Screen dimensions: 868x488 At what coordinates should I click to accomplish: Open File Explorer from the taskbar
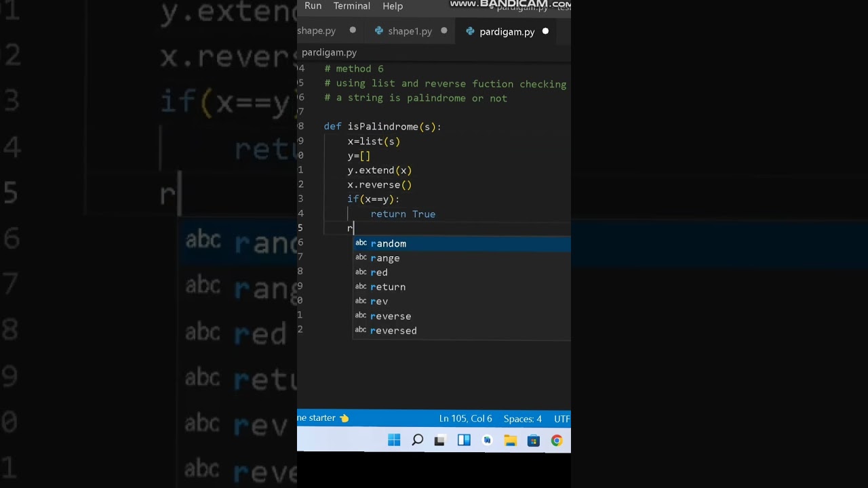pyautogui.click(x=511, y=441)
